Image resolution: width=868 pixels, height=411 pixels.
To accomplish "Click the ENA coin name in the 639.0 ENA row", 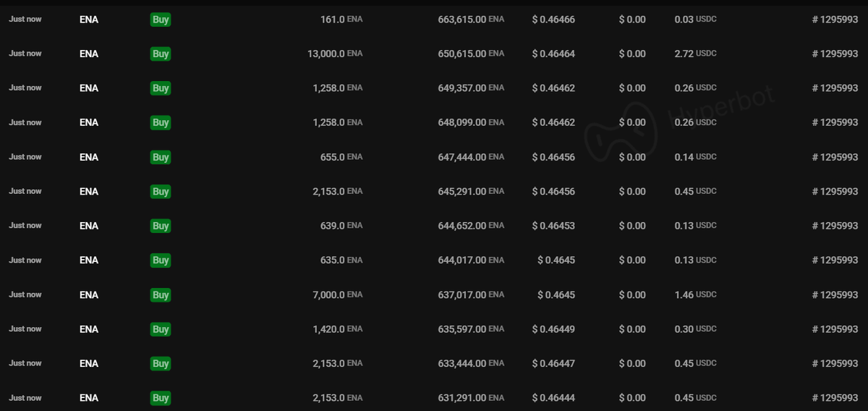I will 89,226.
